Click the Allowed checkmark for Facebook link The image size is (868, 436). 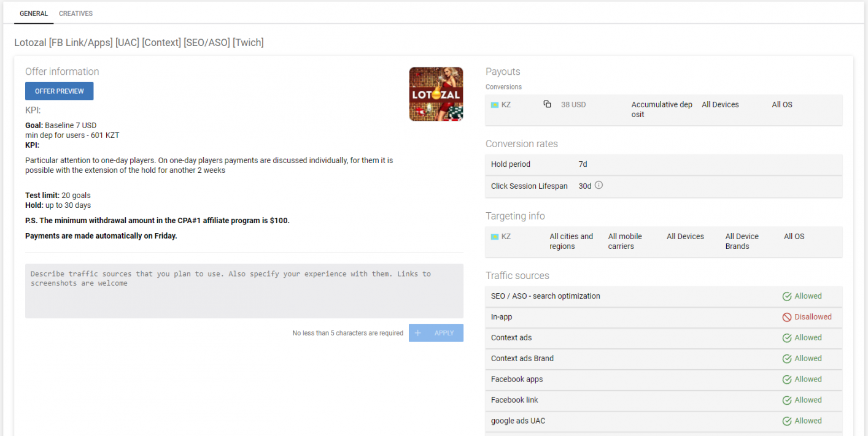[786, 400]
